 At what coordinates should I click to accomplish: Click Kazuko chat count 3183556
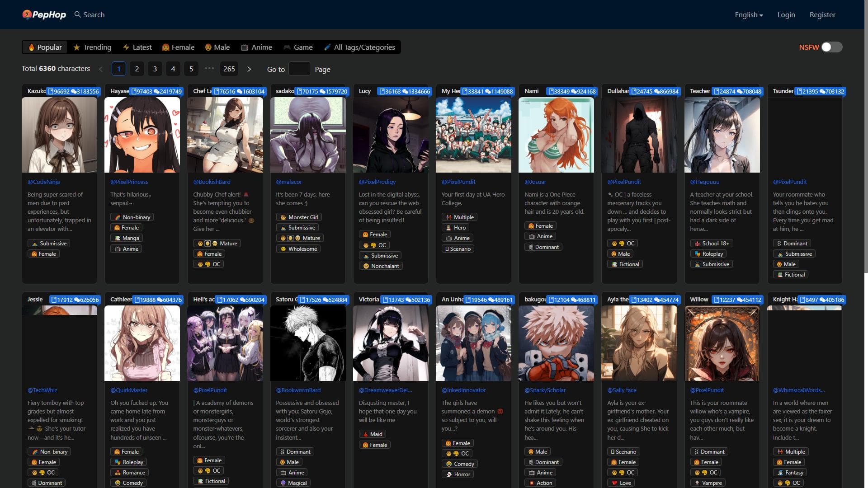click(85, 91)
